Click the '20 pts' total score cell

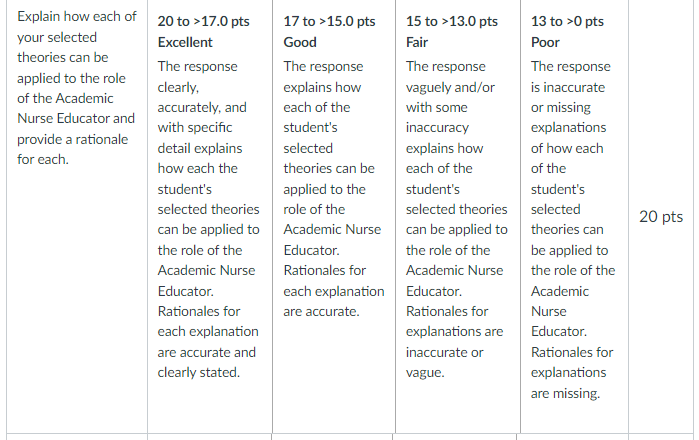click(661, 217)
